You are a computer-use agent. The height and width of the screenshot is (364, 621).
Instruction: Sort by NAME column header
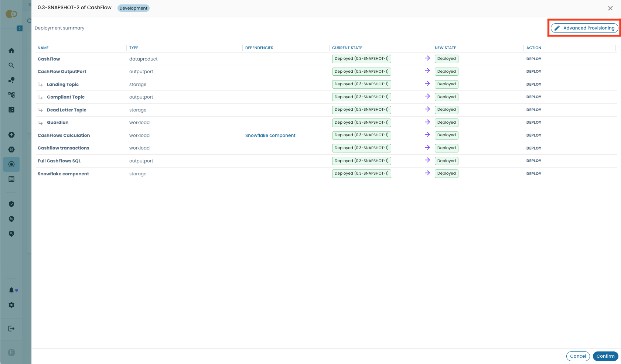pyautogui.click(x=43, y=48)
